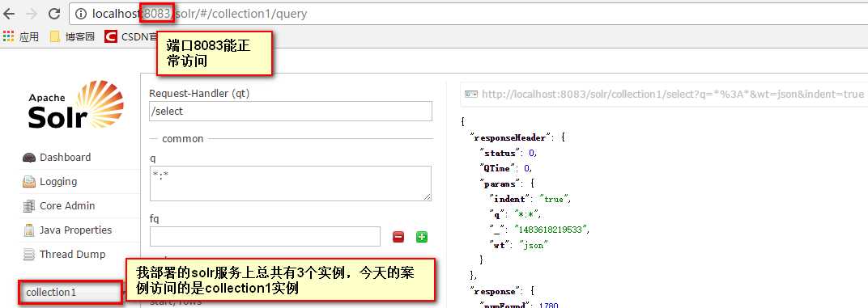Click the "Request-Handler (qt)" label
Image resolution: width=868 pixels, height=308 pixels.
coord(199,94)
